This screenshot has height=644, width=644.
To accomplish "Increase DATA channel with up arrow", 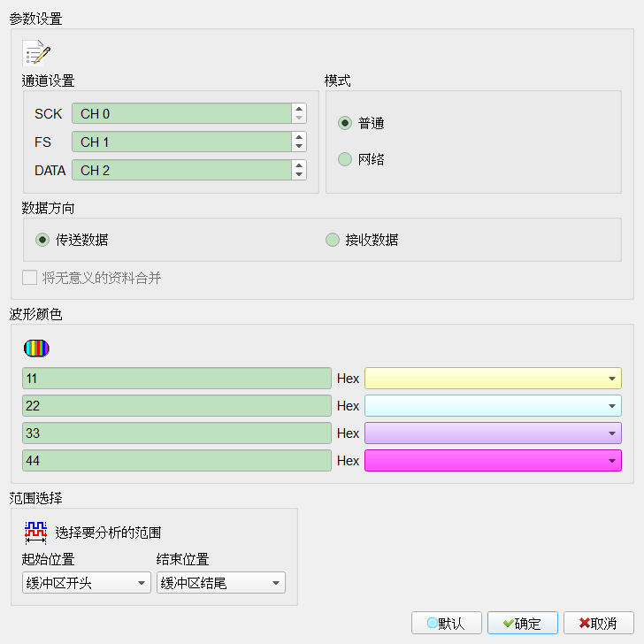I will coord(299,165).
